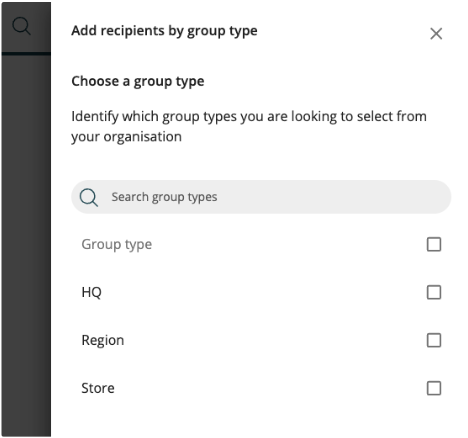Click the 'your organisation' text line
Image resolution: width=468 pixels, height=438 pixels.
tap(126, 137)
